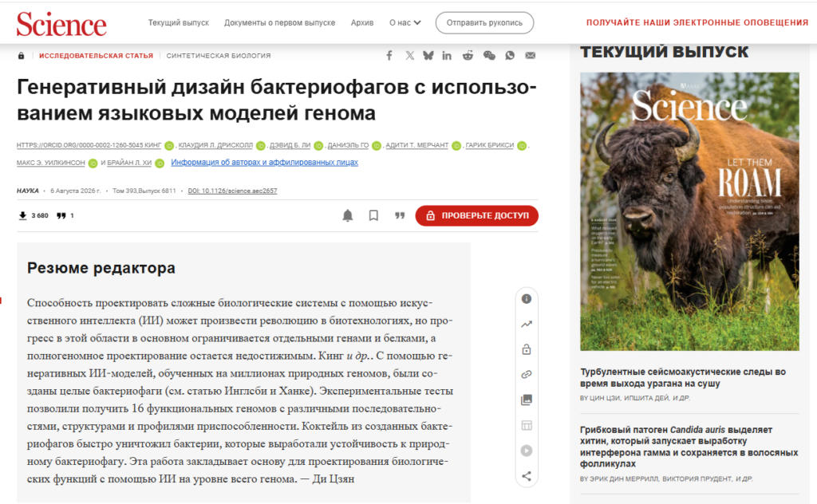
Task: Click the citation count quote icon
Action: [x=61, y=215]
